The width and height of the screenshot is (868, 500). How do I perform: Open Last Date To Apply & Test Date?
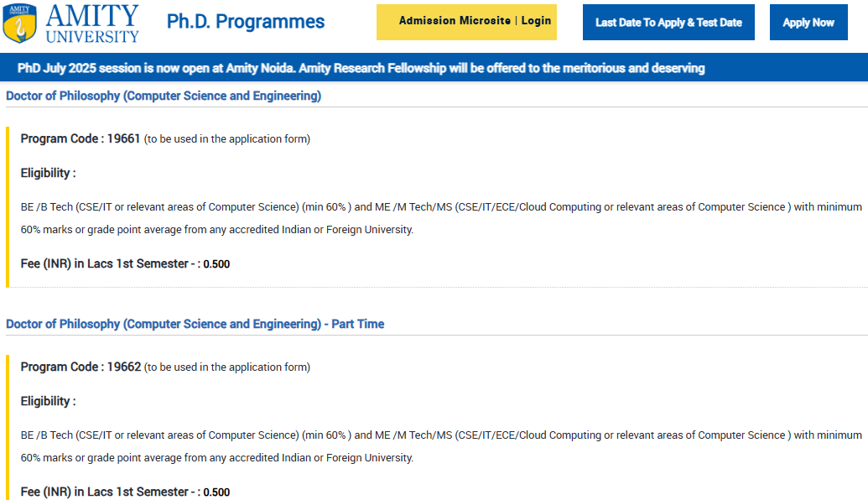pyautogui.click(x=668, y=23)
